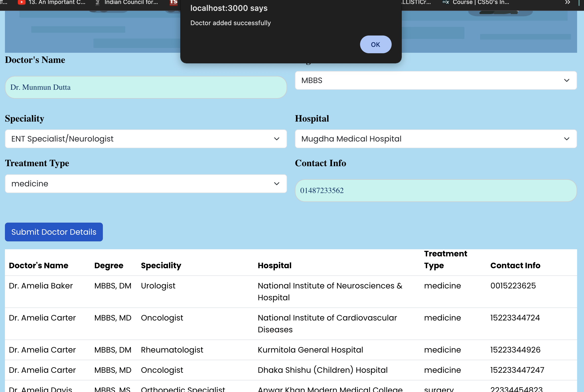
Task: Open the Hospital dropdown showing Mugdha Medical Hospital
Action: pyautogui.click(x=436, y=139)
